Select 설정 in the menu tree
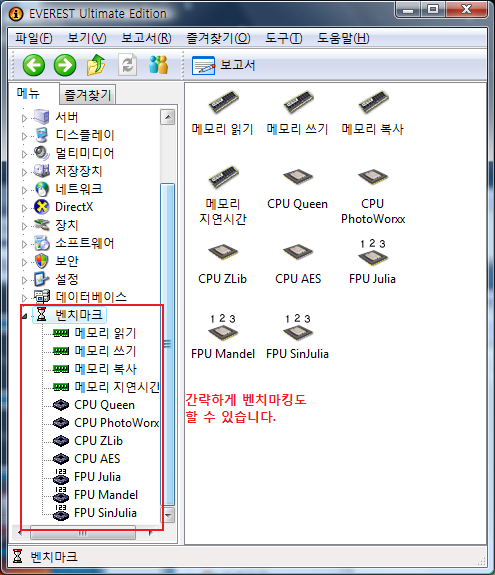 [66, 279]
